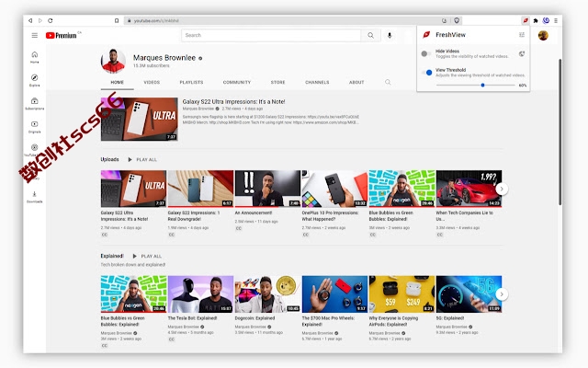Viewport: 588px width, 368px height.
Task: Go back with the browser back arrow
Action: tap(30, 20)
